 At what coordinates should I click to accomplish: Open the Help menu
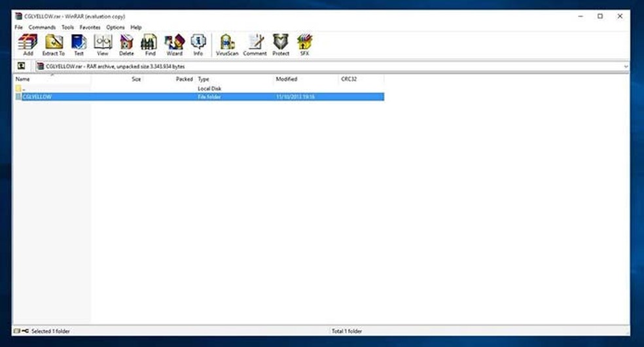136,27
